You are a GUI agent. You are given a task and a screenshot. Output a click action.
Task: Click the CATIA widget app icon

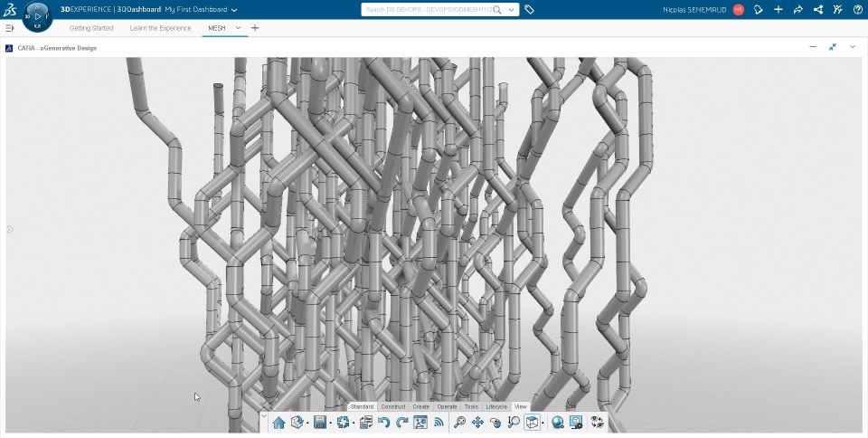point(9,48)
